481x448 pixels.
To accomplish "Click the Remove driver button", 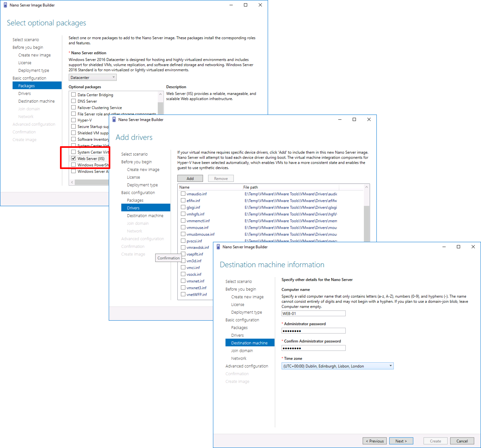I will click(x=221, y=178).
